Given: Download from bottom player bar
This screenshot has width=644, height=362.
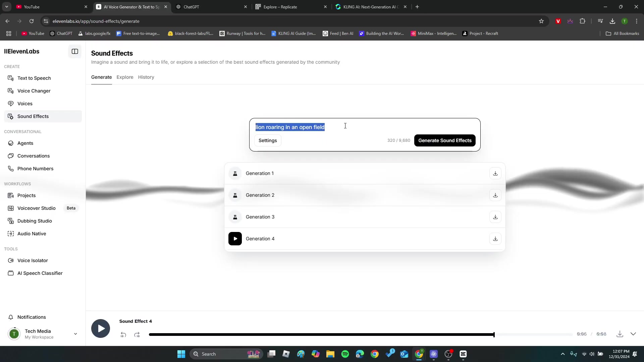Looking at the screenshot, I should click(x=620, y=334).
